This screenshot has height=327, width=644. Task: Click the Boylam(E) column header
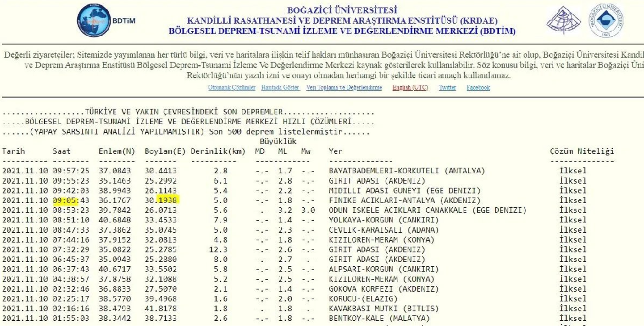(165, 151)
